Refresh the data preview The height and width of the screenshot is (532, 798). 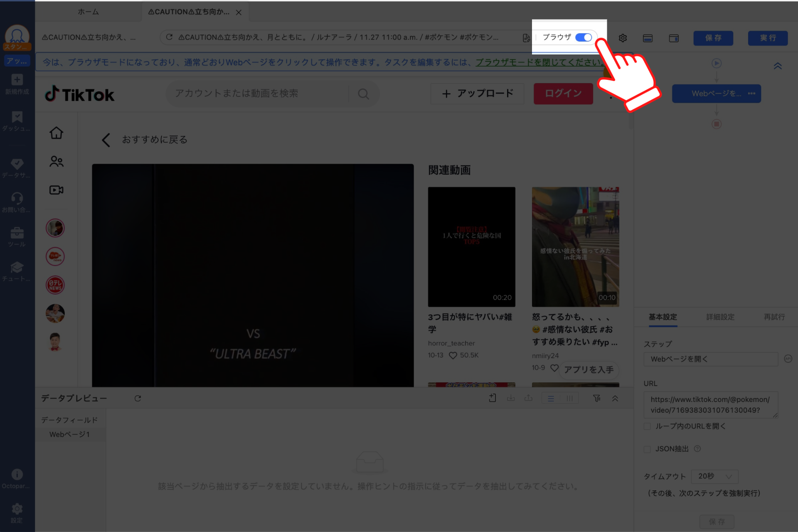click(x=138, y=398)
